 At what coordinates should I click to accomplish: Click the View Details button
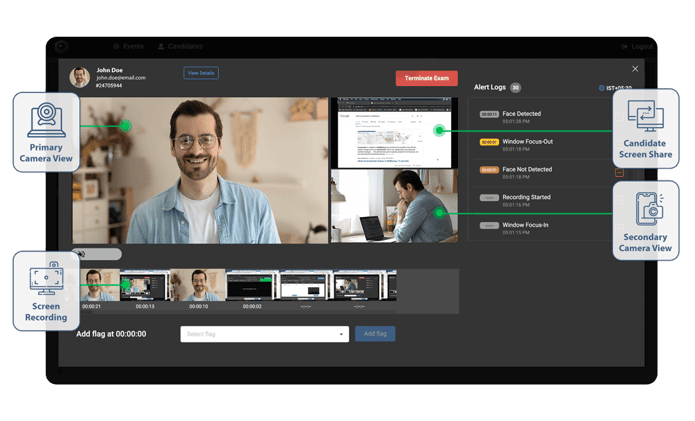(201, 73)
